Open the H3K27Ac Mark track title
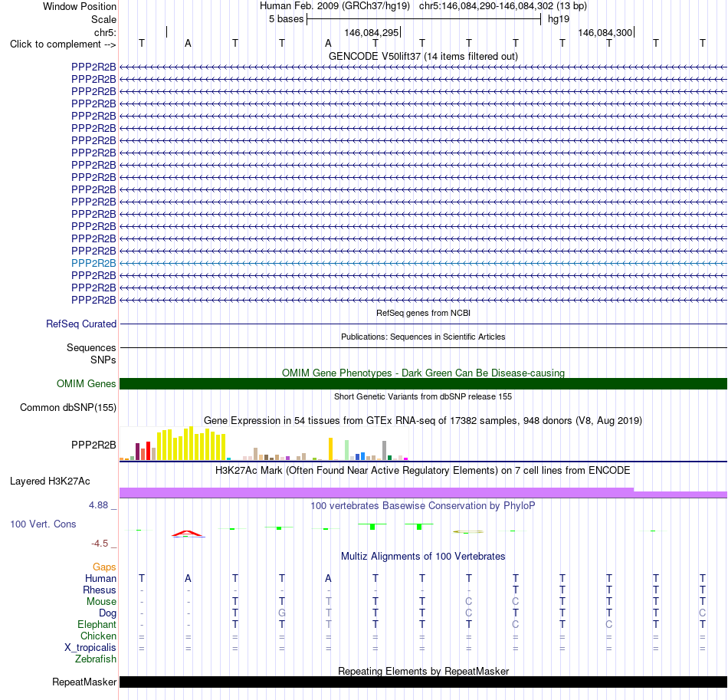The image size is (728, 700). (423, 471)
